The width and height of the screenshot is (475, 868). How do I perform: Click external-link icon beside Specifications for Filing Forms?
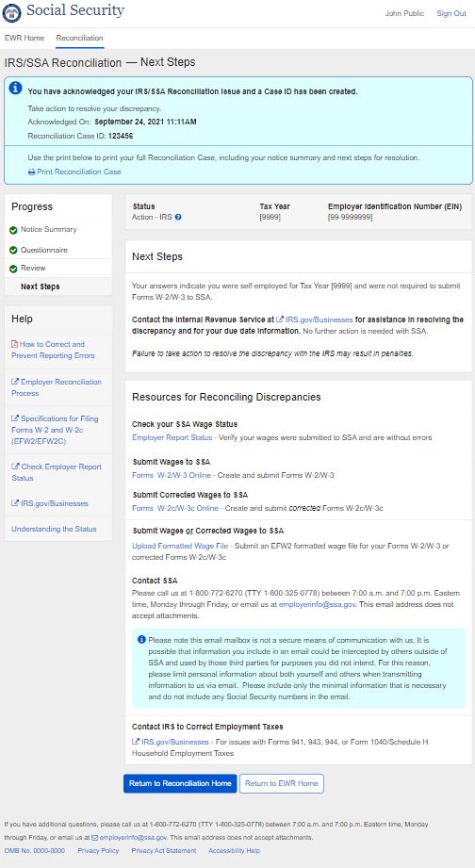[x=15, y=418]
